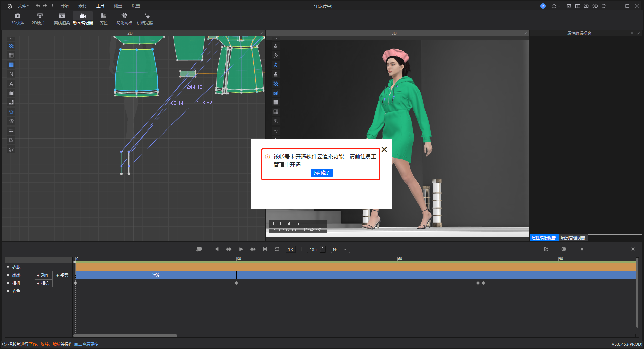Click the 3D快照 snapshot tool
Screen dimensions: 644x349
(18, 19)
